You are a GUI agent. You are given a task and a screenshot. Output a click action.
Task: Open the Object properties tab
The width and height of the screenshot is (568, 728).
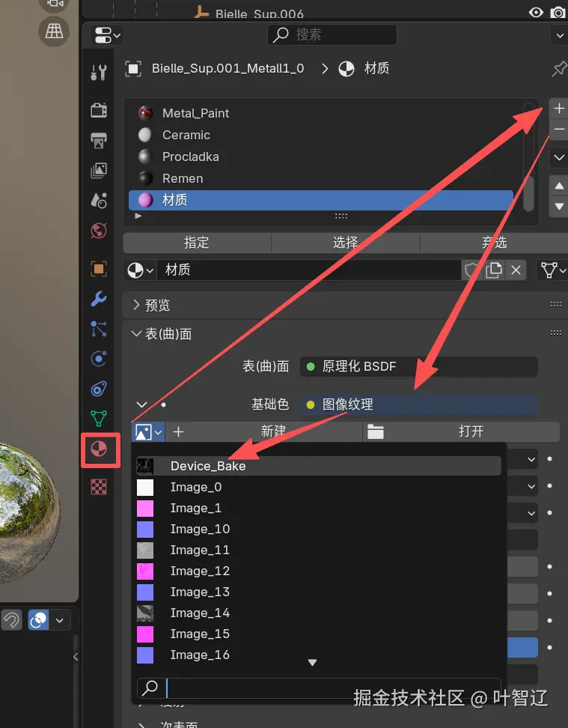(x=98, y=269)
